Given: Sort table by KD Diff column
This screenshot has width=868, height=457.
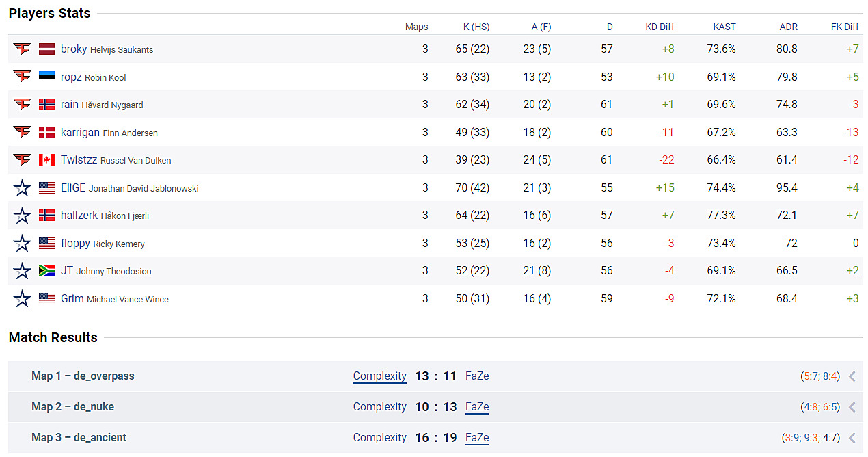Looking at the screenshot, I should pyautogui.click(x=660, y=27).
